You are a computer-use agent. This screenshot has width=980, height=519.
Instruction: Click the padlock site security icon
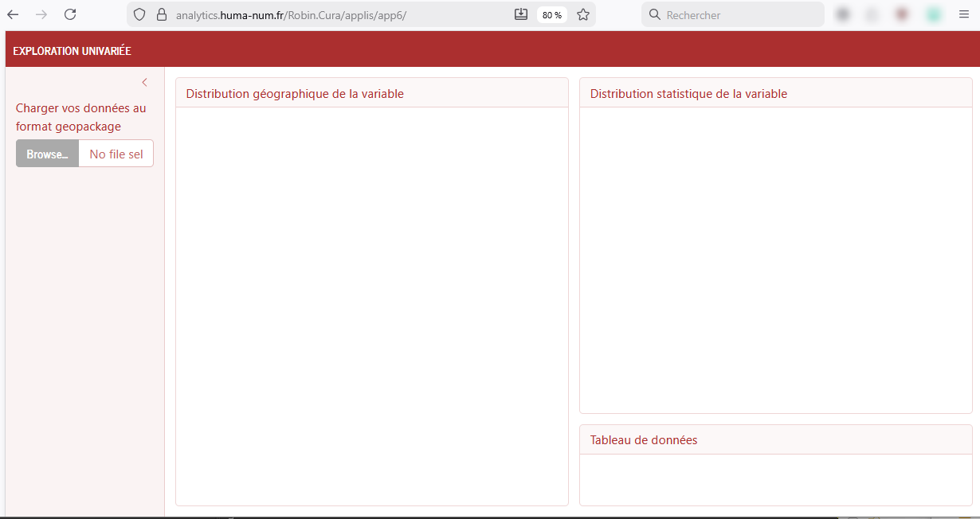(161, 14)
